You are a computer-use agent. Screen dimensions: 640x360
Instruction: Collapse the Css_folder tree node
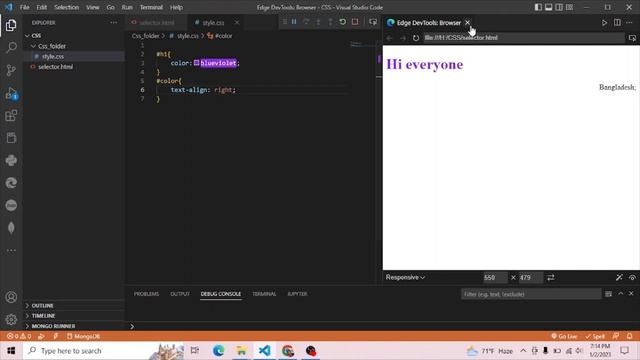(33, 46)
